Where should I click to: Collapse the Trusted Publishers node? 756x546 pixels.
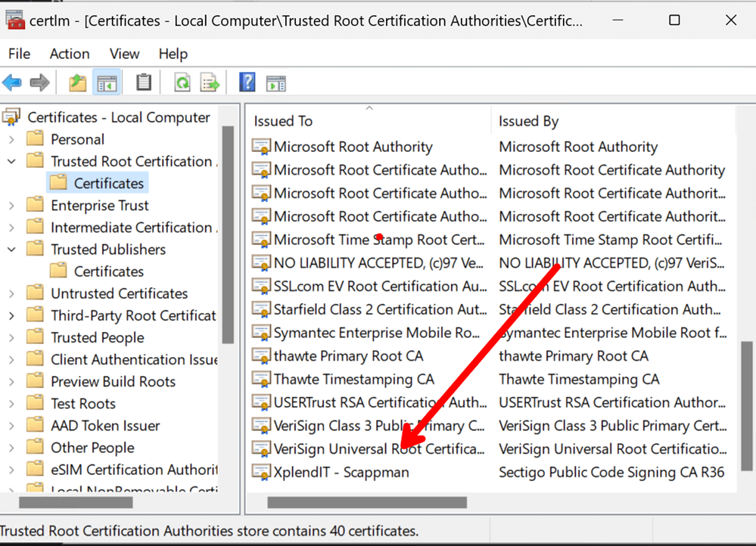(x=11, y=250)
